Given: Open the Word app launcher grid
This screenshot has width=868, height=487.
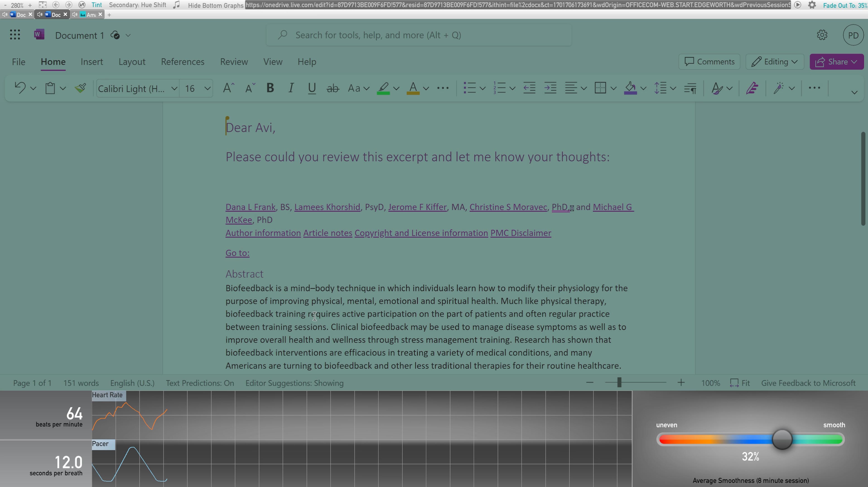Looking at the screenshot, I should (15, 35).
